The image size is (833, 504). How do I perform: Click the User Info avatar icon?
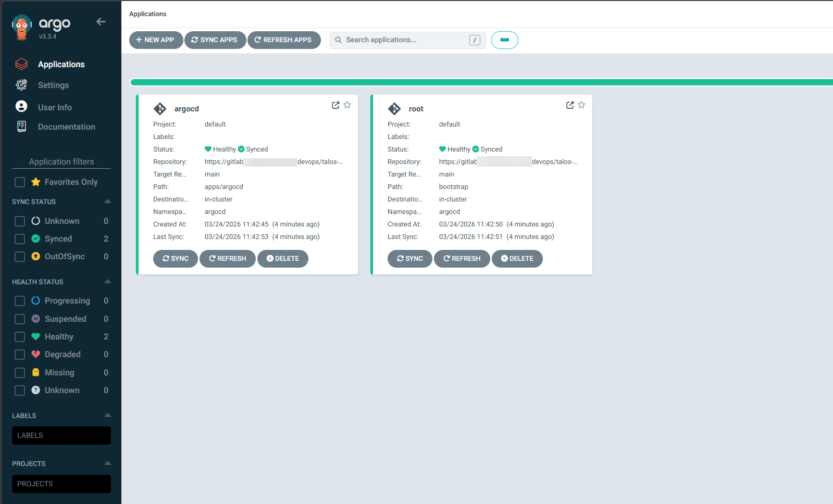click(21, 106)
